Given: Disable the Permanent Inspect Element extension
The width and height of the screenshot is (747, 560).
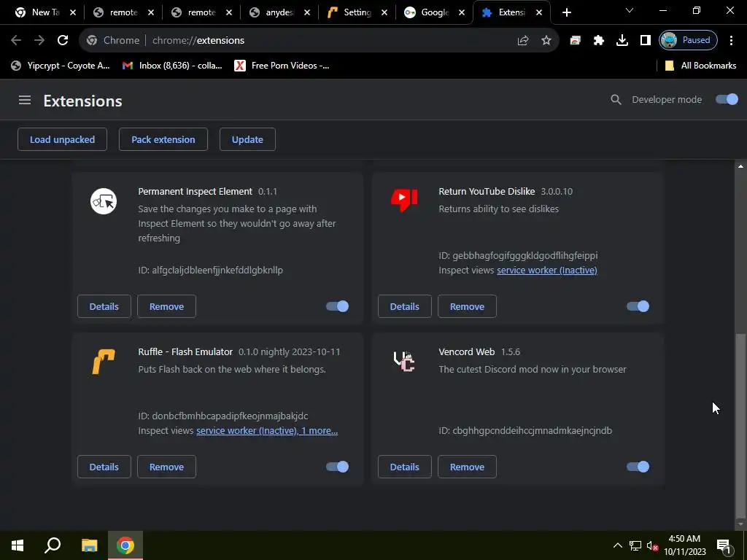Looking at the screenshot, I should coord(337,306).
